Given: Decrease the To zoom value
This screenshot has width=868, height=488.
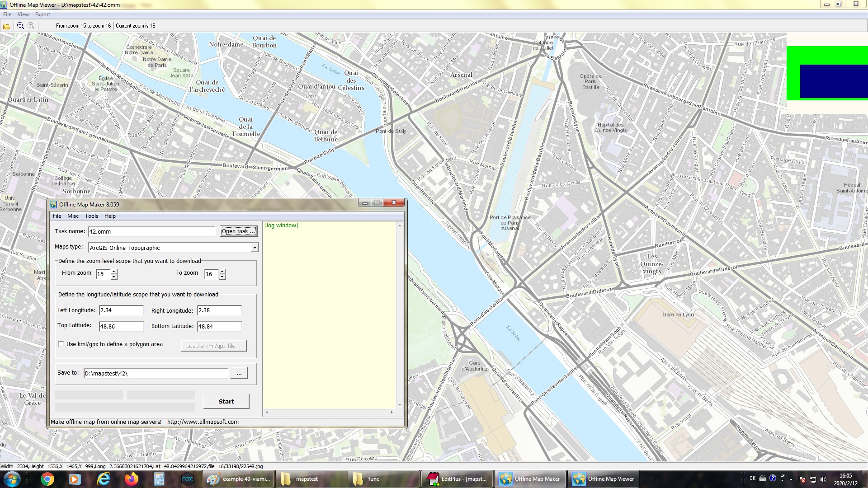Looking at the screenshot, I should click(222, 277).
